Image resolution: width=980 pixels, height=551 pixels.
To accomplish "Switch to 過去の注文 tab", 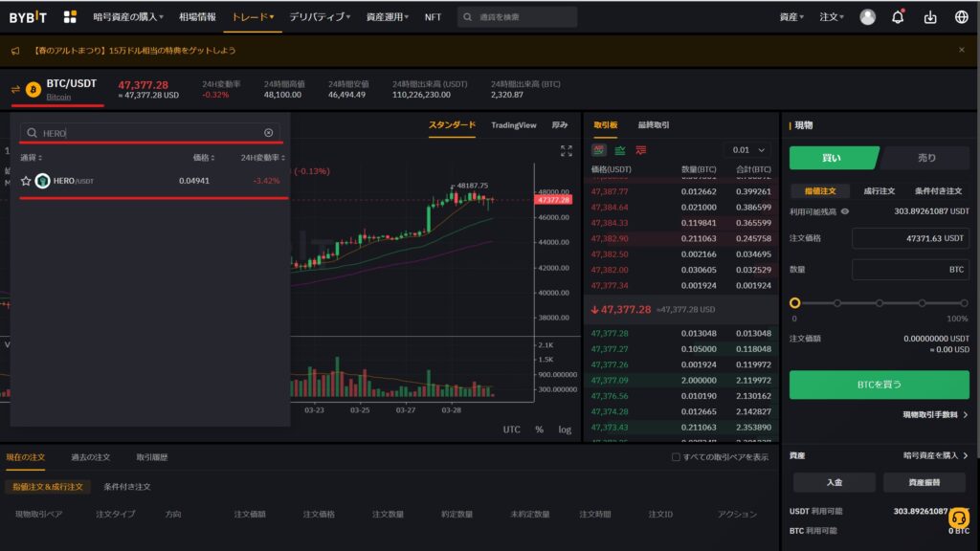I will pos(91,457).
